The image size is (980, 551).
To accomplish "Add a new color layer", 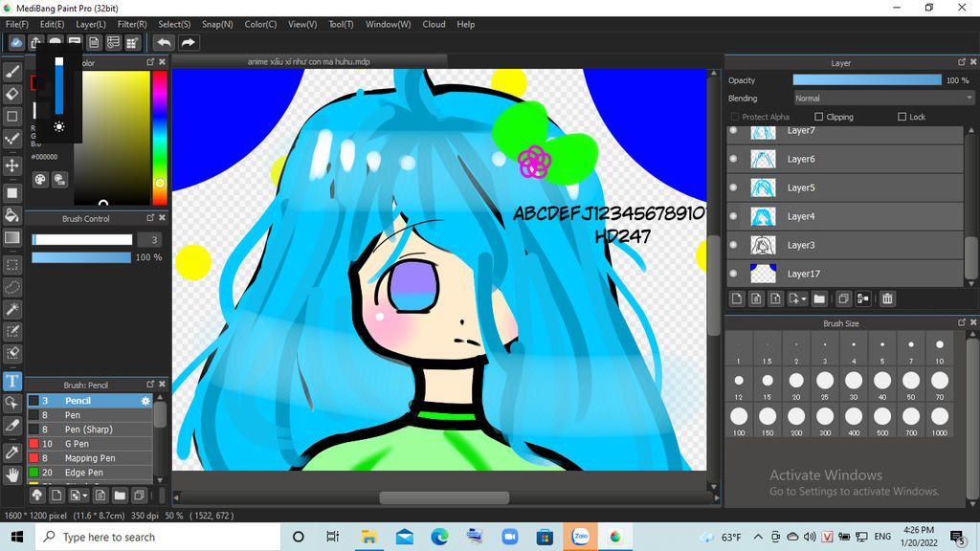I will click(737, 298).
